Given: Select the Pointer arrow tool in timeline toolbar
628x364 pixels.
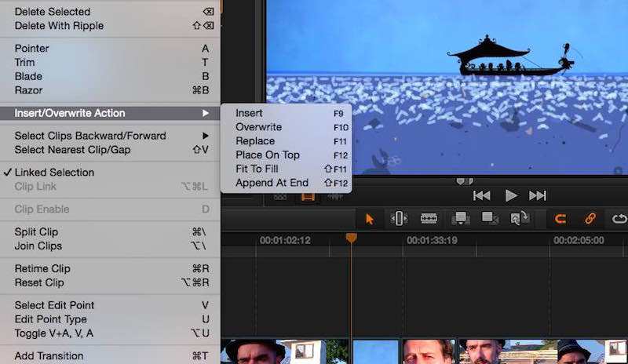Looking at the screenshot, I should tap(369, 219).
